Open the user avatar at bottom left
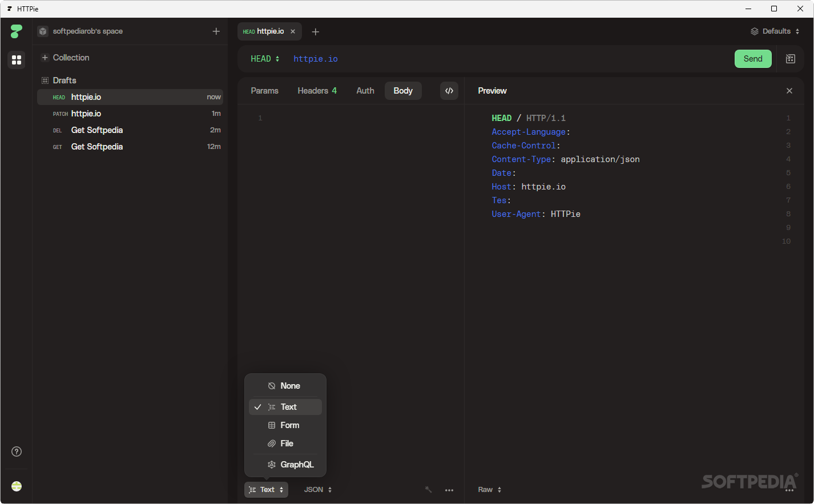 pos(17,486)
